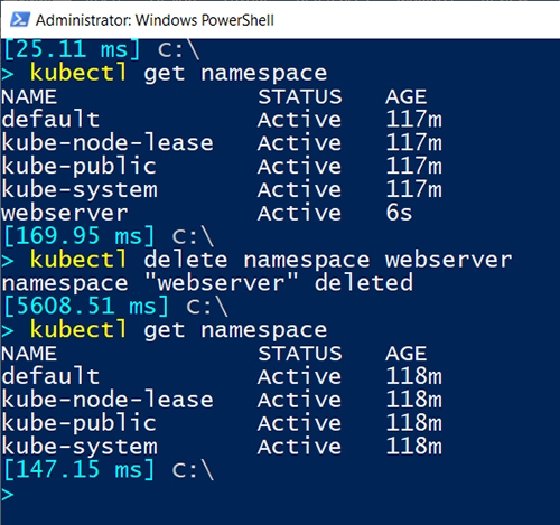560x525 pixels.
Task: Click the '6s' age value
Action: pyautogui.click(x=399, y=212)
